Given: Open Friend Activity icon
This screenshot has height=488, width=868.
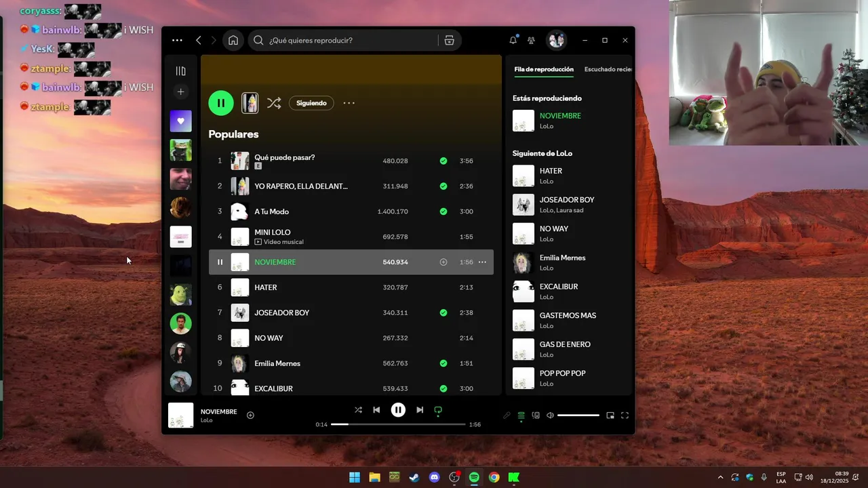Looking at the screenshot, I should (531, 41).
